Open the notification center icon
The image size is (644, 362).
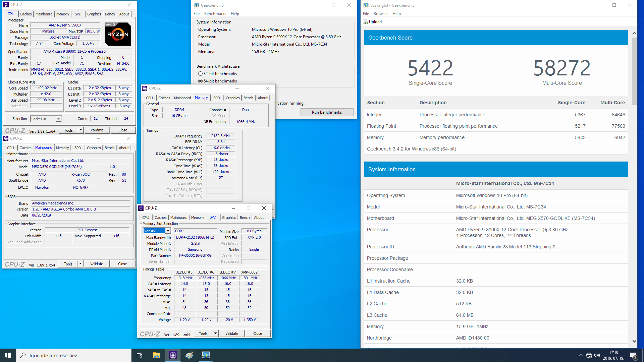click(x=634, y=356)
